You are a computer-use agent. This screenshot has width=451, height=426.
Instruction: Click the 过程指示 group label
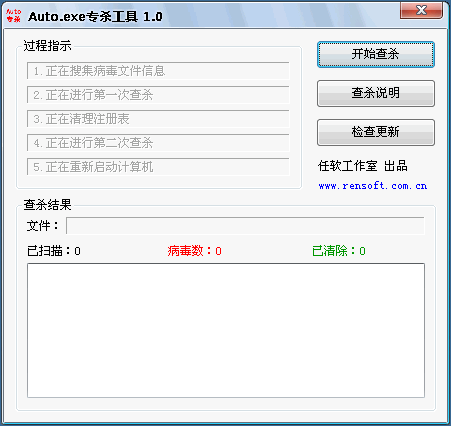coord(47,46)
